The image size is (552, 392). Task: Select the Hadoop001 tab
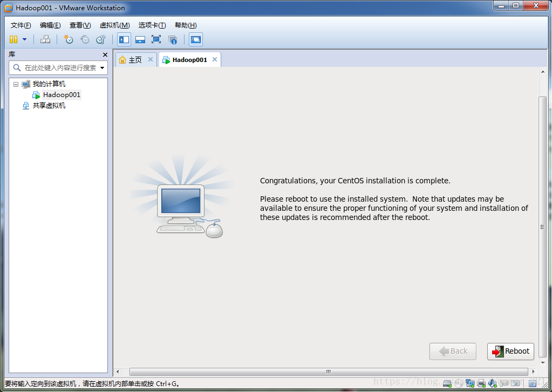pos(189,60)
